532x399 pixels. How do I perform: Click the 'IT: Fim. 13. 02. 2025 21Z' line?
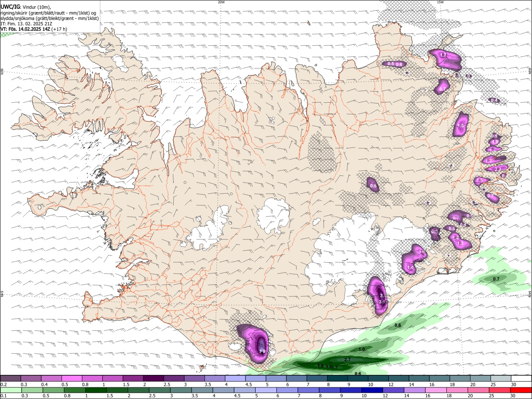[x=26, y=24]
